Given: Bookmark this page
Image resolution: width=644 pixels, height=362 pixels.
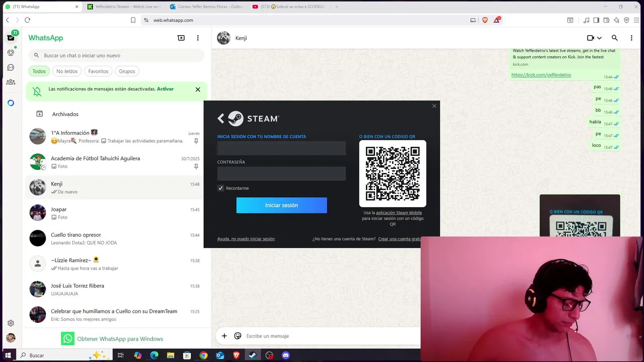Looking at the screenshot, I should click(133, 20).
